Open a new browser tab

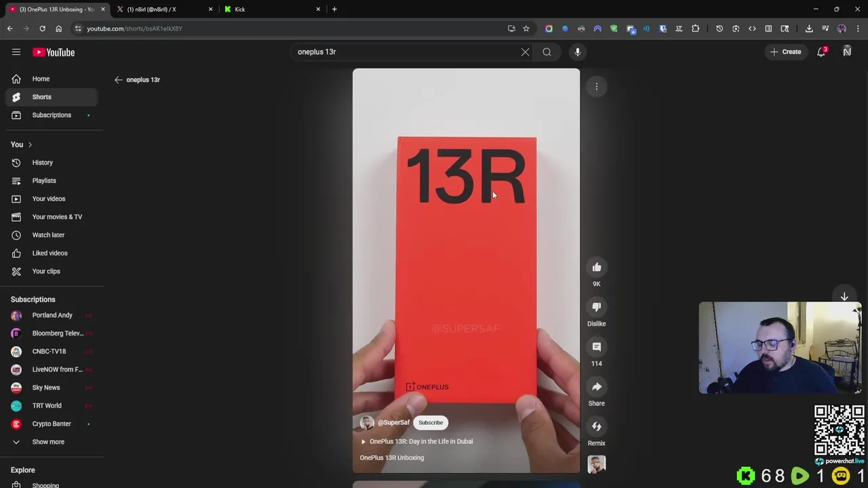pos(334,9)
